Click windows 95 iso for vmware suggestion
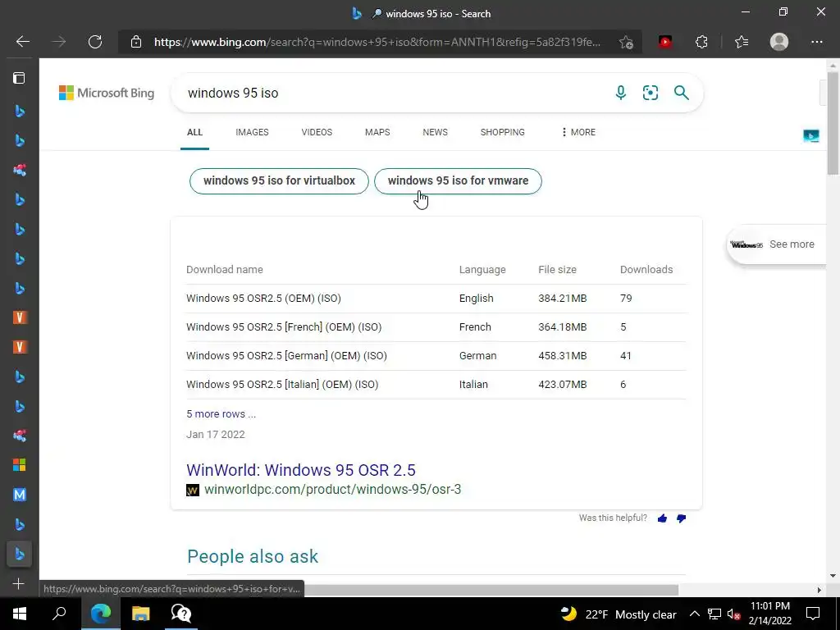This screenshot has height=630, width=840. tap(458, 181)
